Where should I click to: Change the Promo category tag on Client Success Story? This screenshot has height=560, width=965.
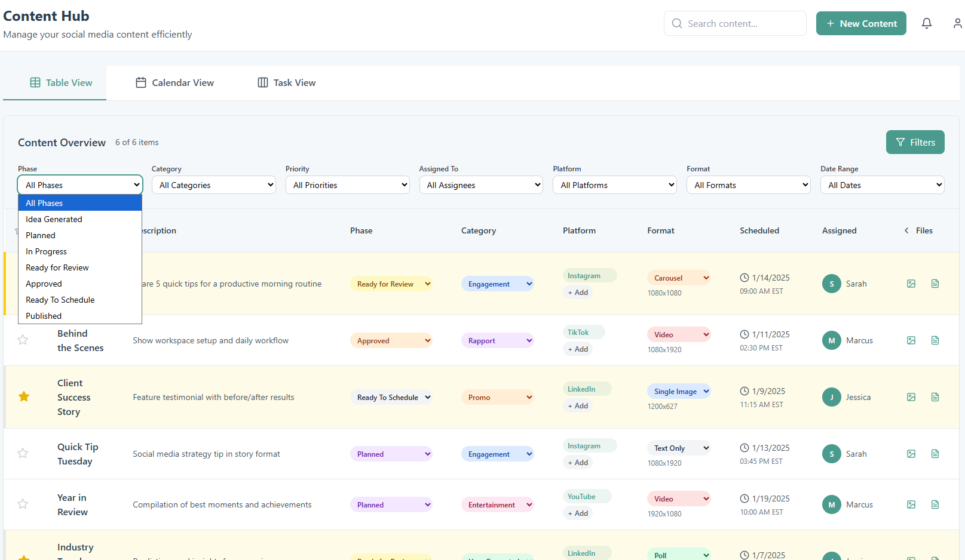tap(497, 397)
